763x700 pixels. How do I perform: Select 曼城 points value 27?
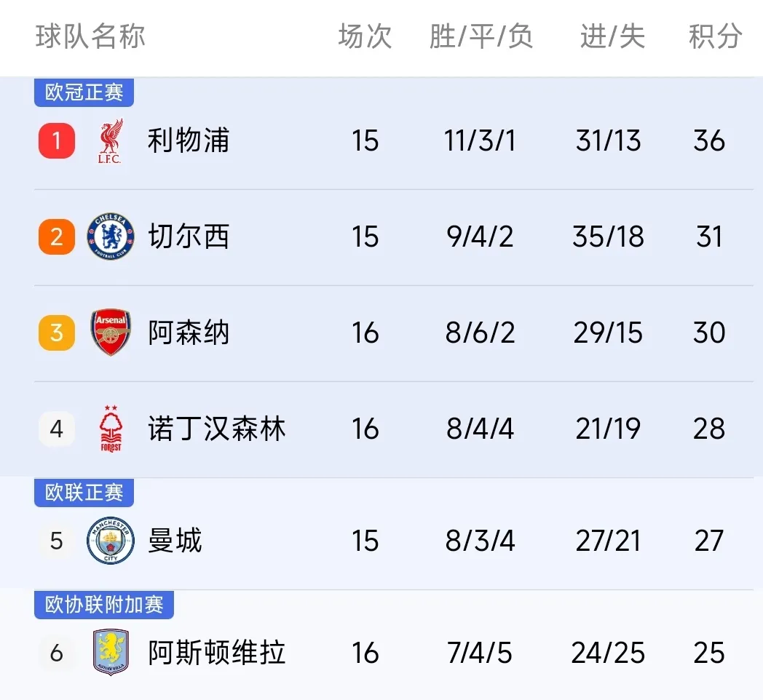tap(709, 541)
